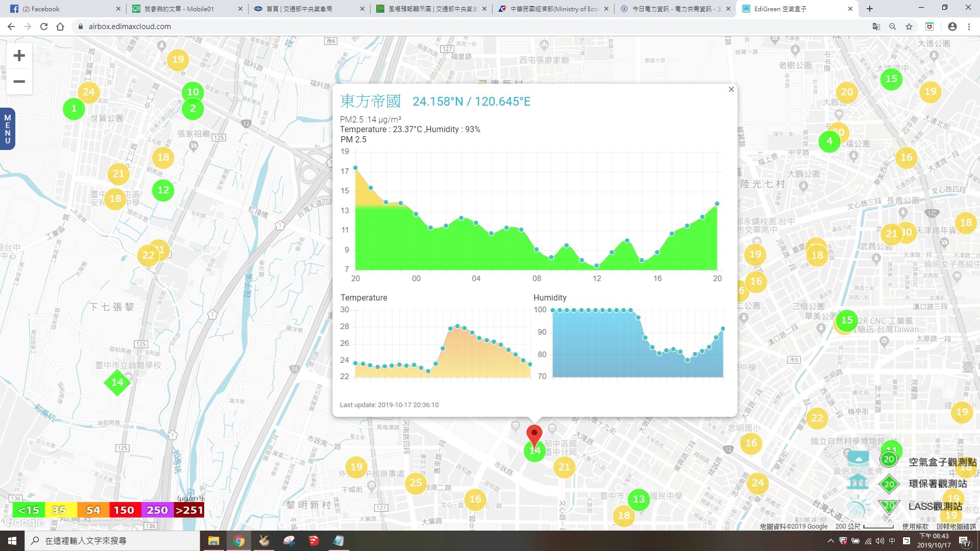
Task: Select the green marker with value 12
Action: point(163,190)
